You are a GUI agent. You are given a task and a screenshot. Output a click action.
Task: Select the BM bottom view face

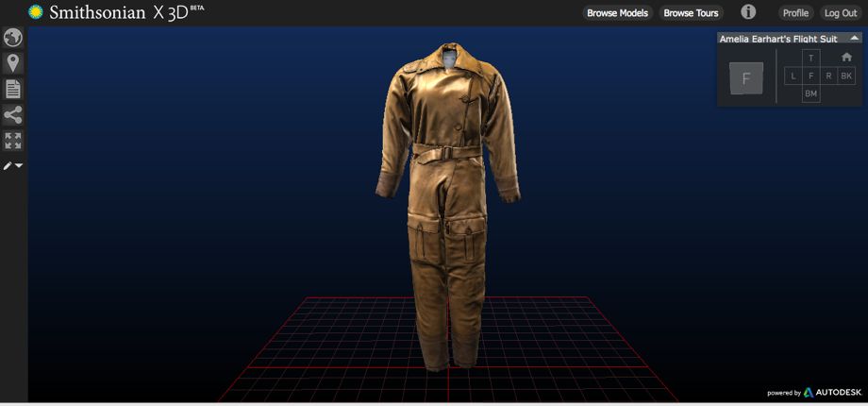coord(810,93)
